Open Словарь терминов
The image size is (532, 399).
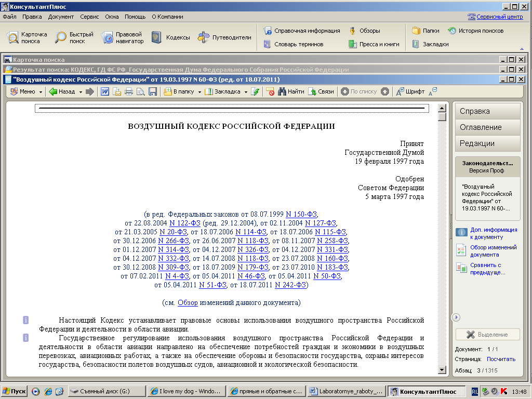(294, 44)
